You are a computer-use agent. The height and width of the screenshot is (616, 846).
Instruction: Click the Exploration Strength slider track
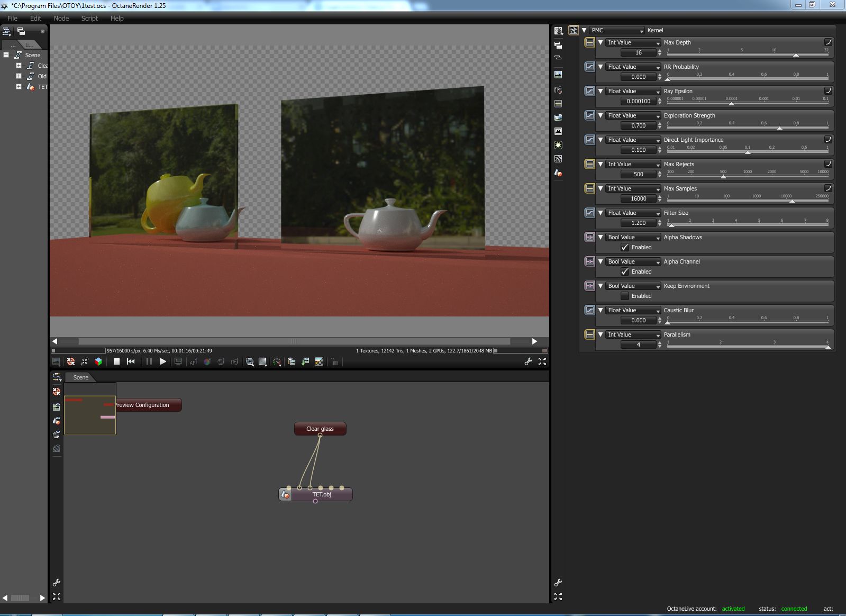[748, 129]
